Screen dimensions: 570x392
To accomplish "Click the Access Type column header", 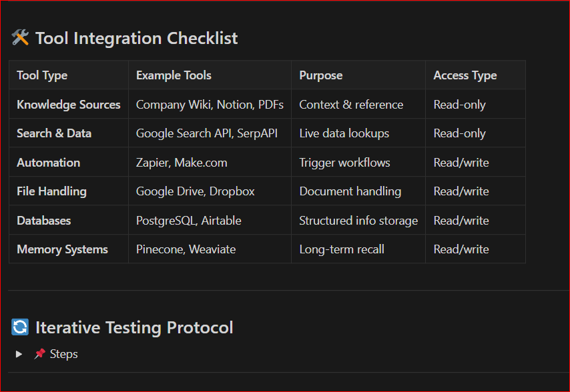I will click(x=465, y=75).
